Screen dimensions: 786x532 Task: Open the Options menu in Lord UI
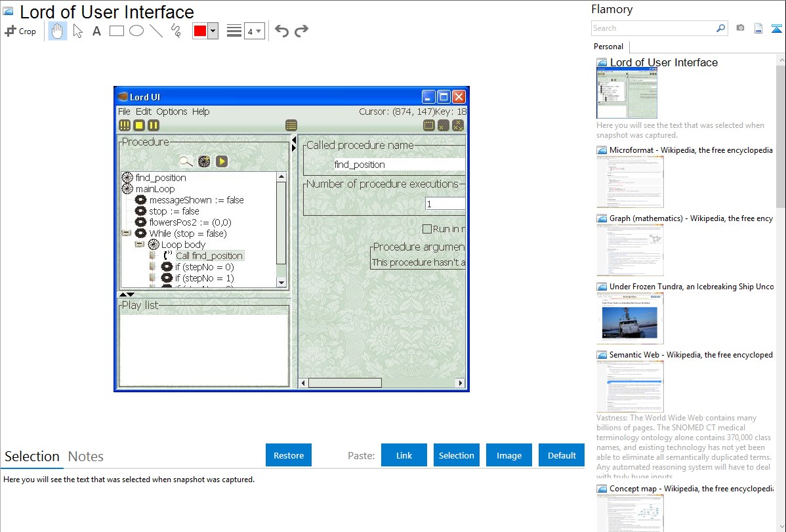[171, 112]
